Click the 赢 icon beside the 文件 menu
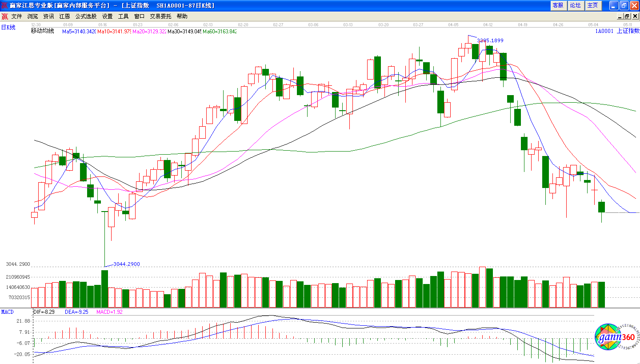The width and height of the screenshot is (640, 364). [4, 16]
